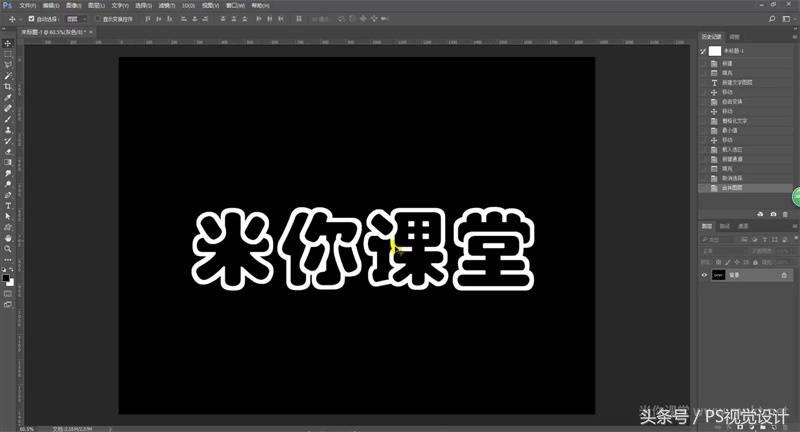Image resolution: width=800 pixels, height=432 pixels.
Task: Select the Horizontal Type tool
Action: [8, 206]
